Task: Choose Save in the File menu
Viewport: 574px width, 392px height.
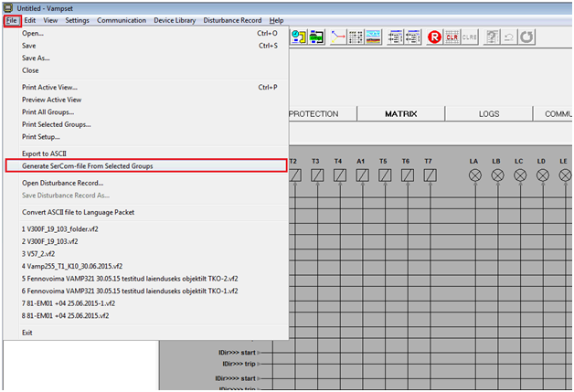Action: pos(146,46)
